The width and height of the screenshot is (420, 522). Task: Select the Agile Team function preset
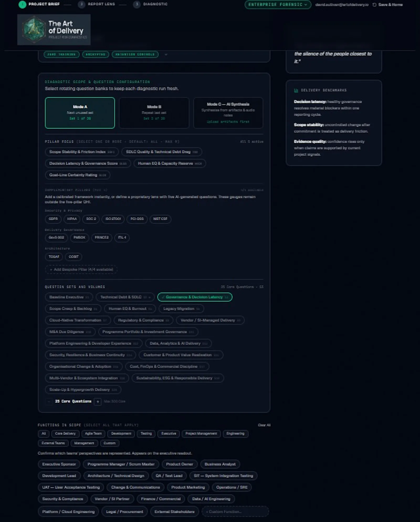pos(93,434)
